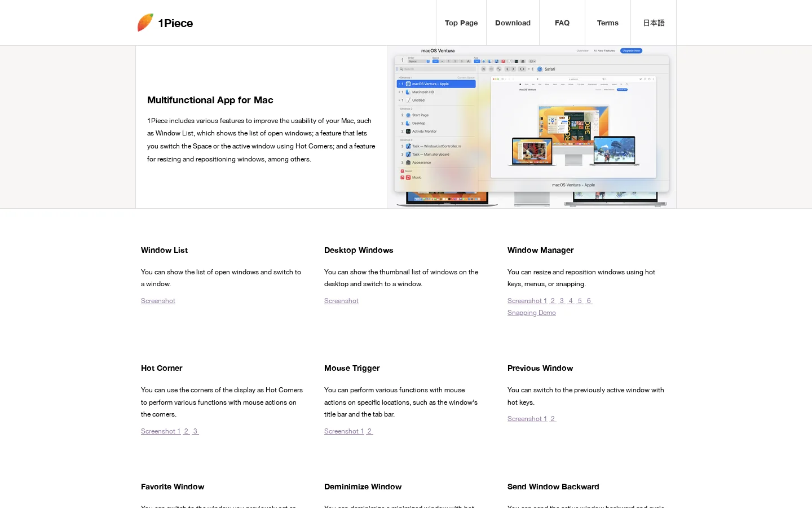
Task: Open the Snapping Demo link
Action: tap(532, 313)
